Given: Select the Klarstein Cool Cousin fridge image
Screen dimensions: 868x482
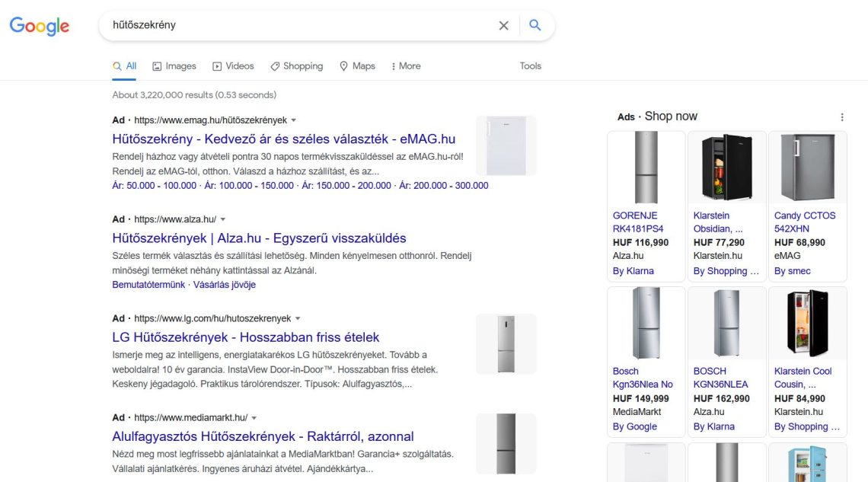Looking at the screenshot, I should (x=808, y=323).
